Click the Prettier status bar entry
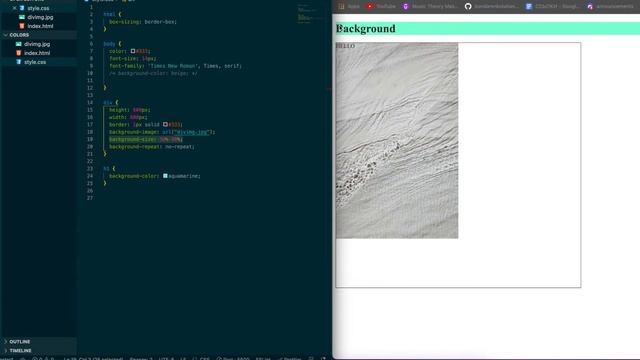 point(290,358)
